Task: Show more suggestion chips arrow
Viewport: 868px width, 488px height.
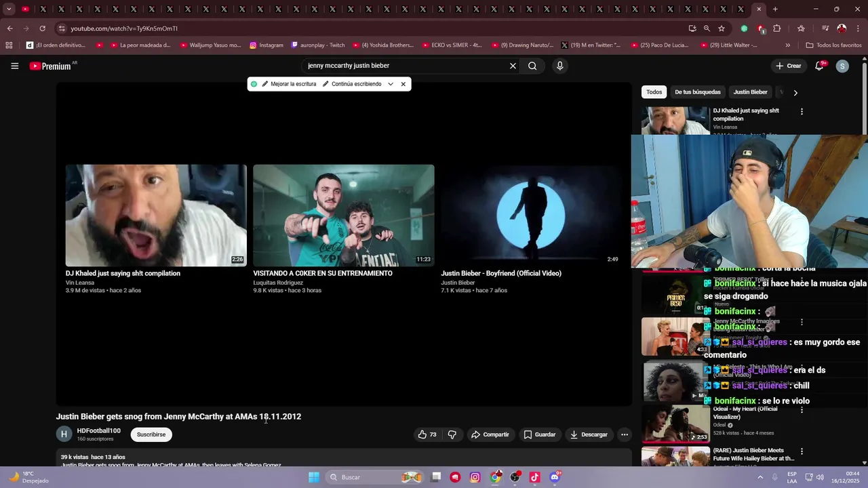Action: pos(795,92)
